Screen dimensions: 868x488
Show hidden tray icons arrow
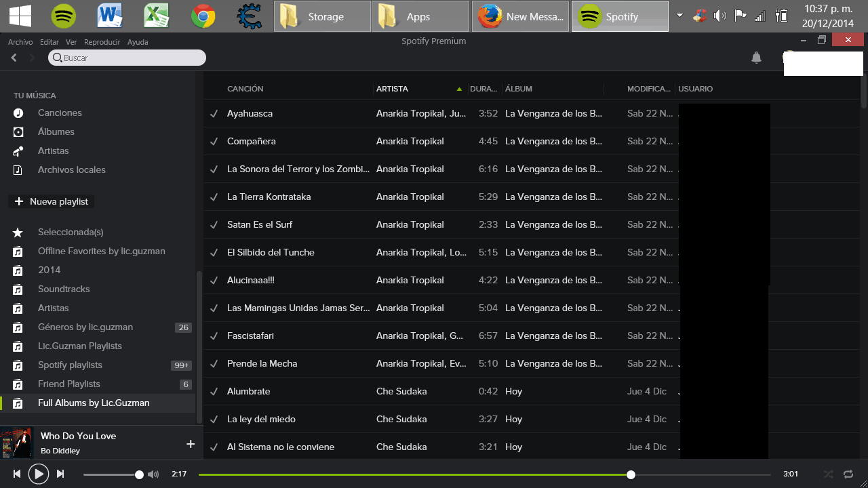coord(680,16)
